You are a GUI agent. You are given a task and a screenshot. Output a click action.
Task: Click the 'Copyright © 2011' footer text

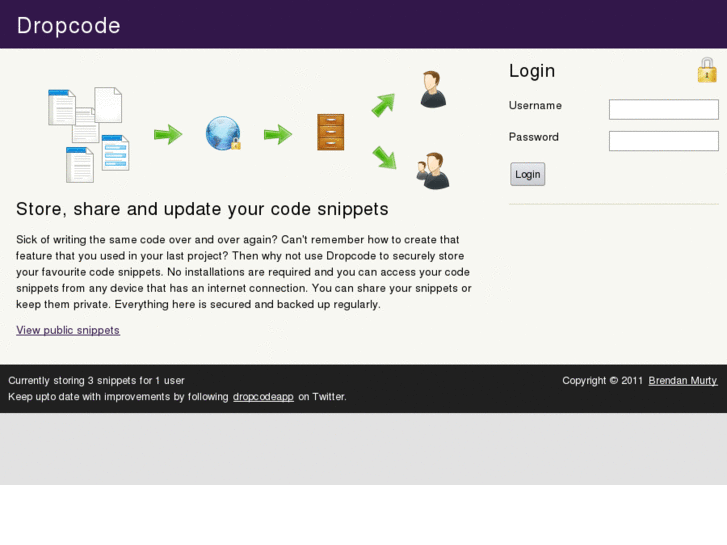(602, 380)
